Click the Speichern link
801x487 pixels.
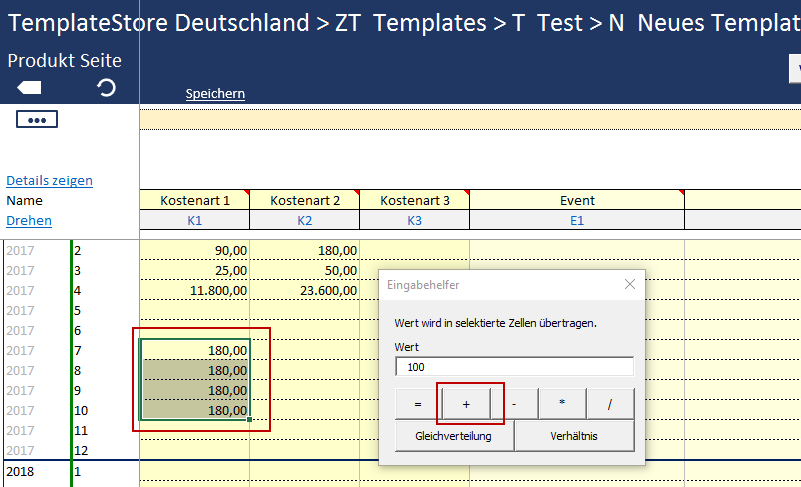point(215,94)
